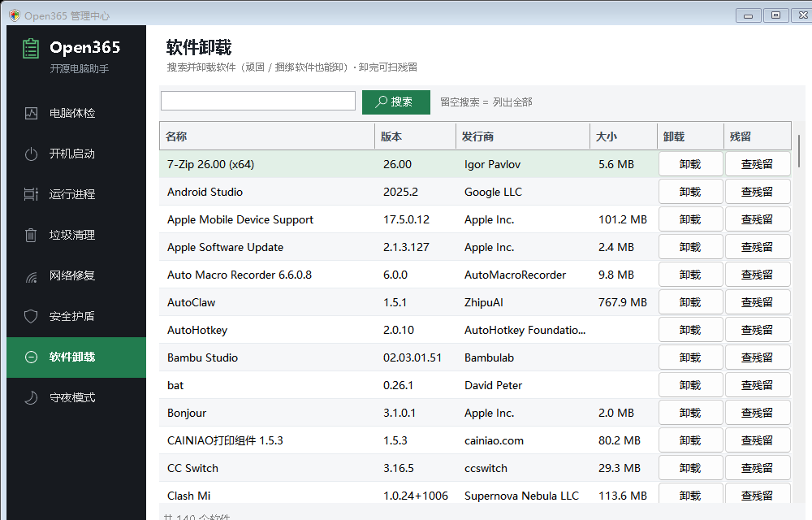812x520 pixels.
Task: Check residuals for AutoClaw
Action: 758,302
